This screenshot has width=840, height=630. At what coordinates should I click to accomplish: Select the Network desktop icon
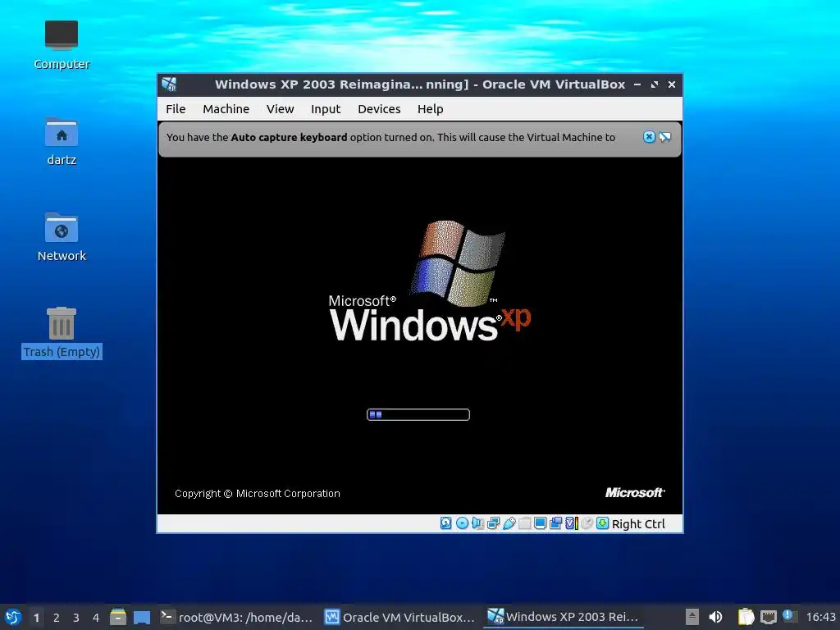[61, 237]
